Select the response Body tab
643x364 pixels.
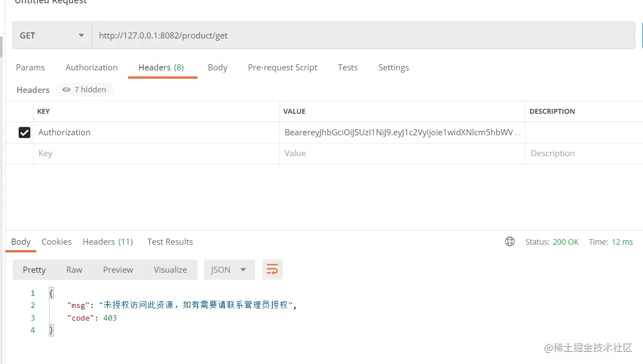click(21, 242)
